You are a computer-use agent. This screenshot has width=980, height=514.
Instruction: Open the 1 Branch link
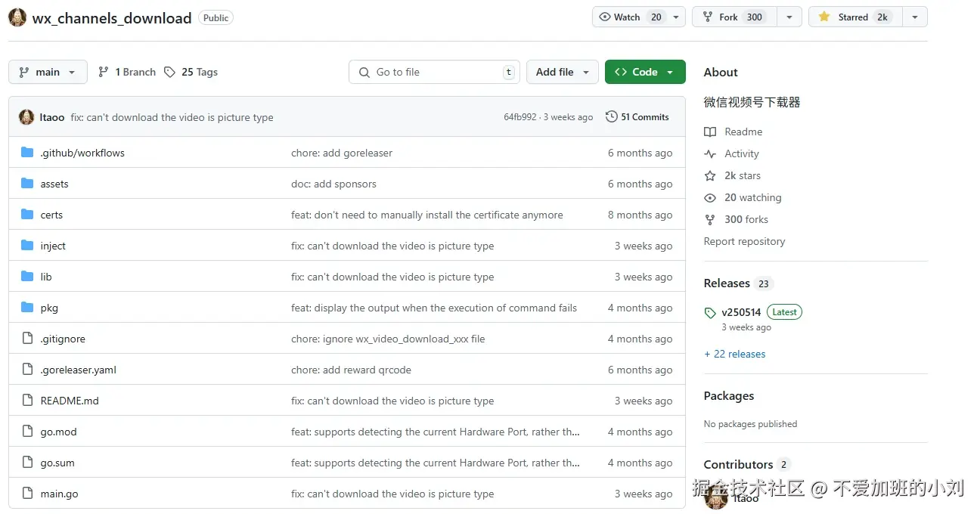click(x=127, y=72)
